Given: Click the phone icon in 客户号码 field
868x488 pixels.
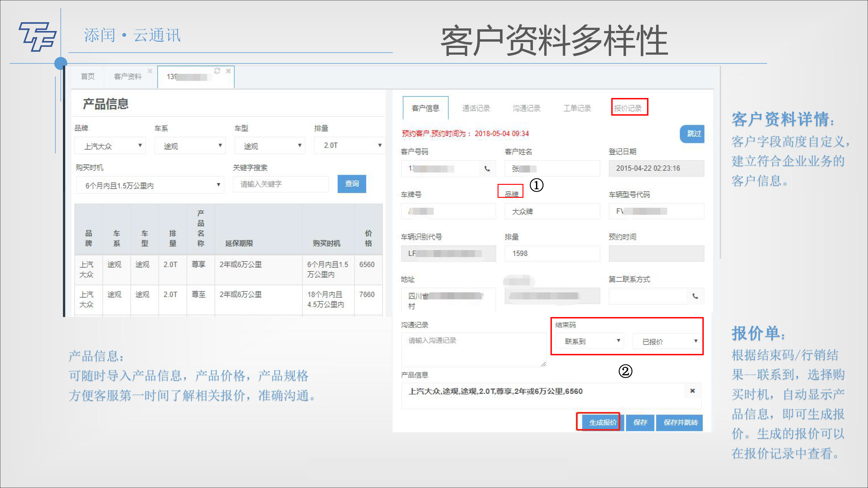Looking at the screenshot, I should 487,168.
